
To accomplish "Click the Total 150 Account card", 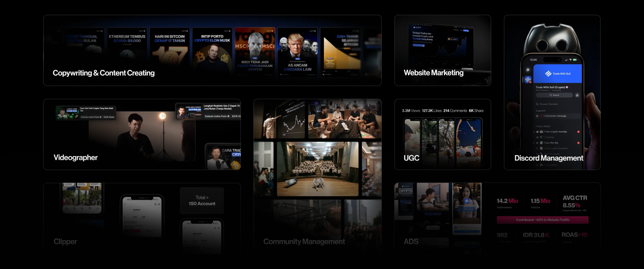I will pos(202,201).
